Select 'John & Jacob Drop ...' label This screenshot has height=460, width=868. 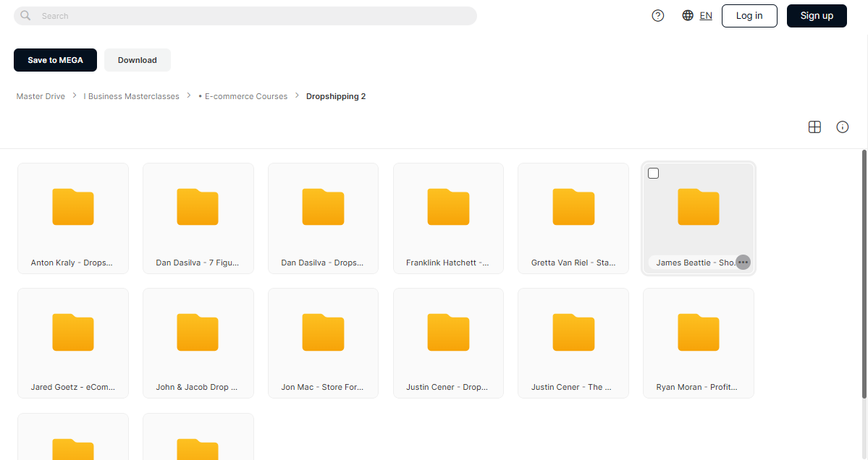point(196,387)
